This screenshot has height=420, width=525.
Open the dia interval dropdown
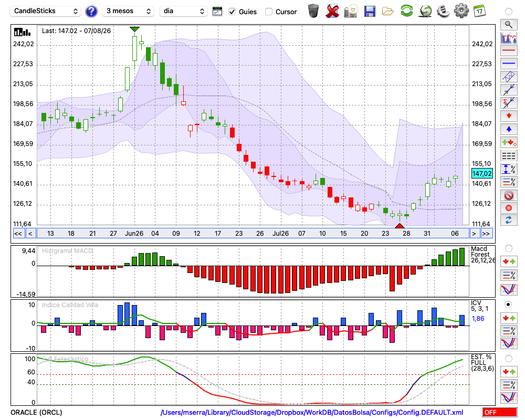182,11
